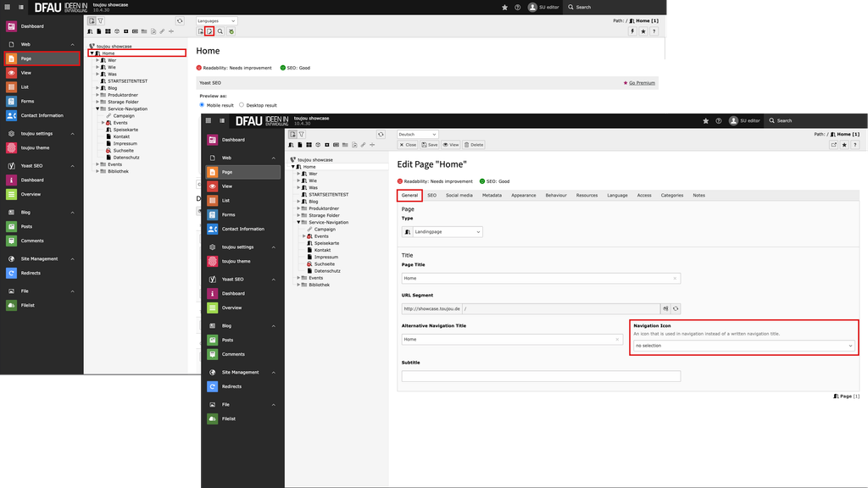This screenshot has width=868, height=488.
Task: Switch to the Social media tab
Action: [x=459, y=196]
